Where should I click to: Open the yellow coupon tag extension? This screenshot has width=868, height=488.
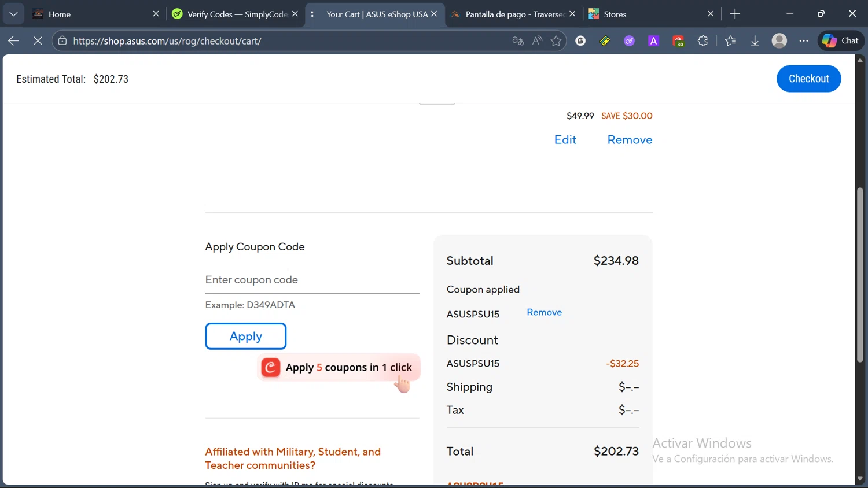point(605,40)
